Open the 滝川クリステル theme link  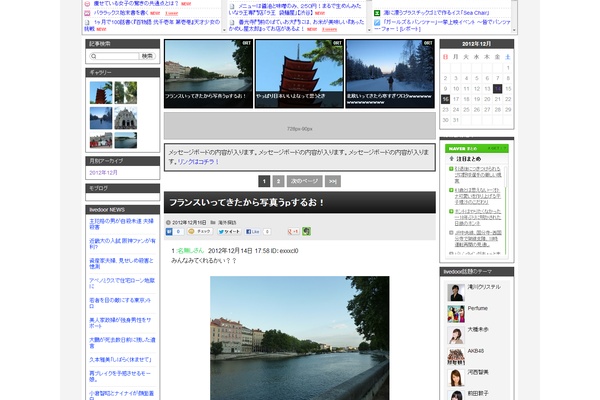(484, 287)
